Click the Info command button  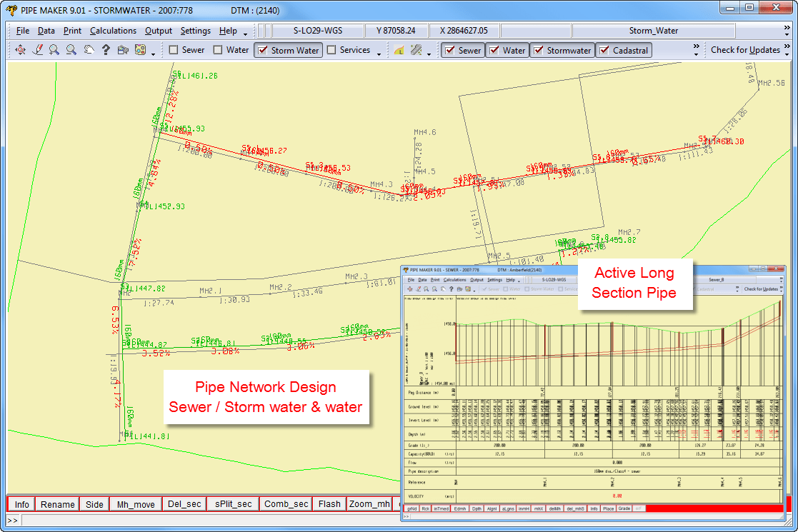pos(21,504)
